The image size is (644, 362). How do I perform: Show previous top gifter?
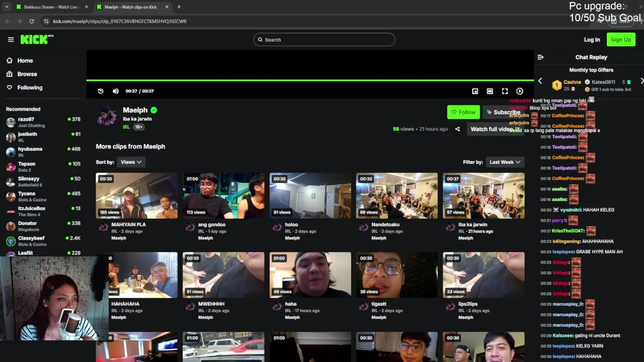(x=540, y=81)
